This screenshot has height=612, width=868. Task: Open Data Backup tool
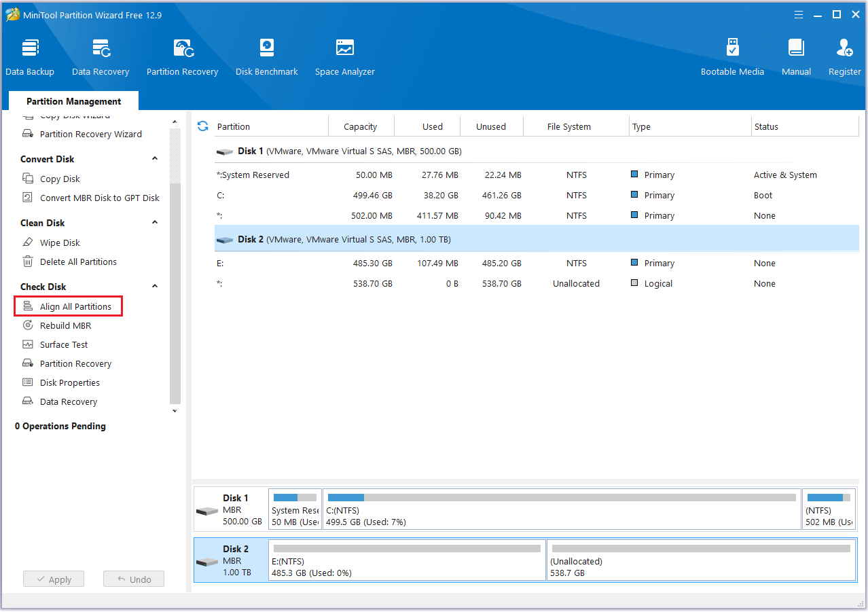point(30,57)
